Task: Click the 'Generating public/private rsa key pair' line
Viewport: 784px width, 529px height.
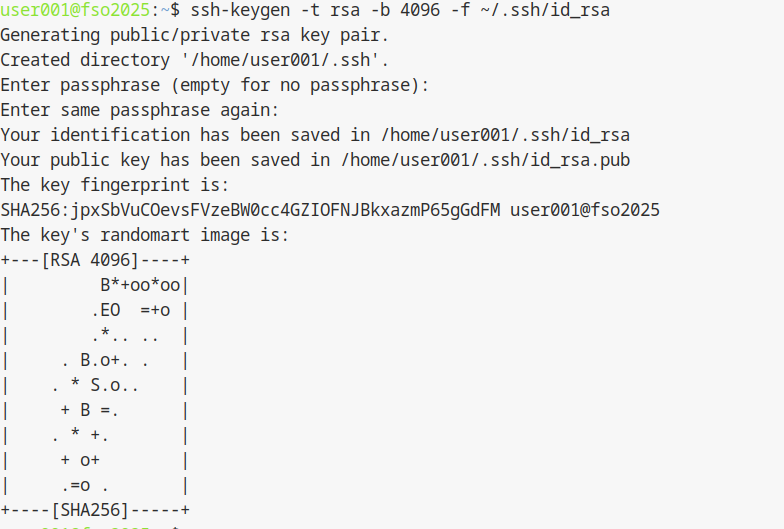Action: click(195, 35)
